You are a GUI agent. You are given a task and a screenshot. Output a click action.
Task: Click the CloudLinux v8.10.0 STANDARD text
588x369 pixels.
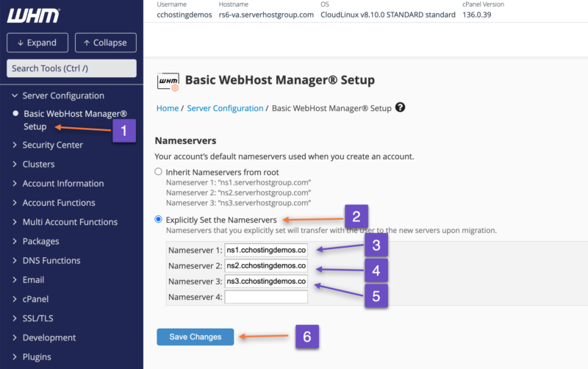click(388, 15)
